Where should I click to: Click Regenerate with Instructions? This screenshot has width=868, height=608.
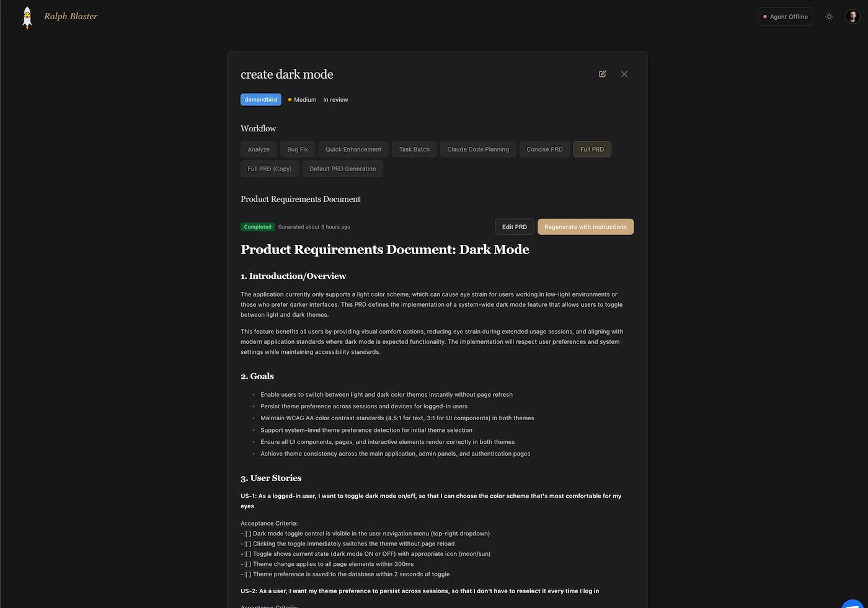585,226
